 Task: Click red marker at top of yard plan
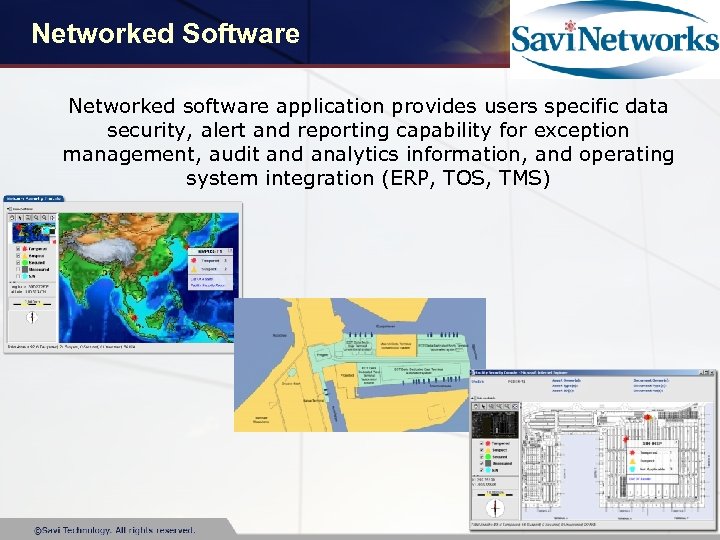[x=647, y=417]
